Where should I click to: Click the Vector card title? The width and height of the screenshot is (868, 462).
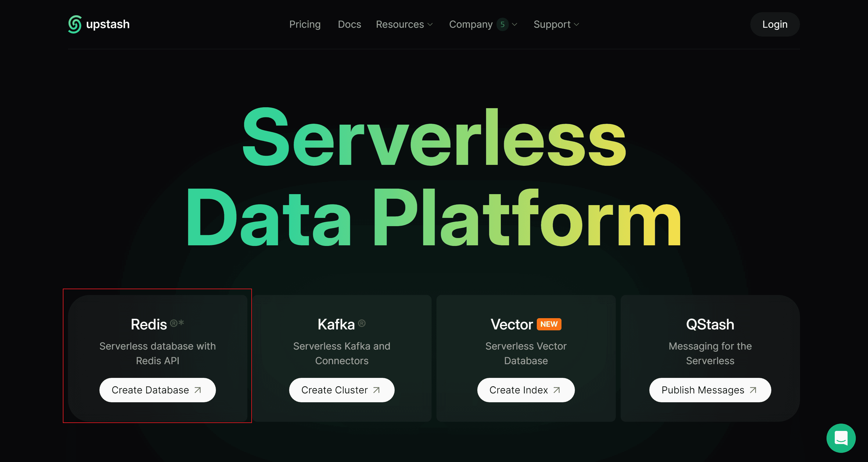pos(511,324)
